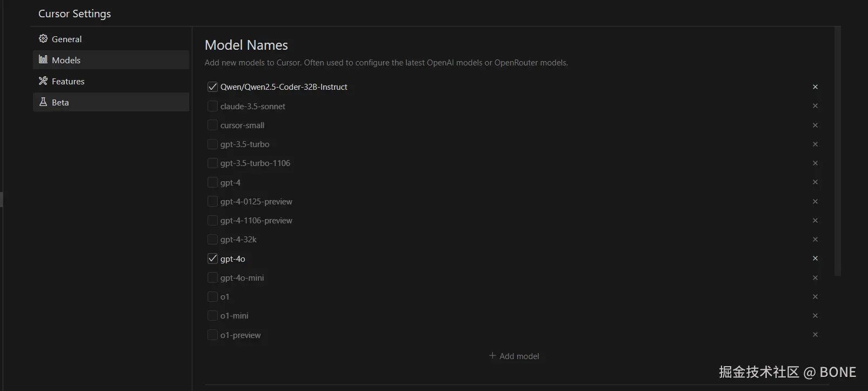868x391 pixels.
Task: Remove the o1-preview model entry
Action: (x=815, y=335)
